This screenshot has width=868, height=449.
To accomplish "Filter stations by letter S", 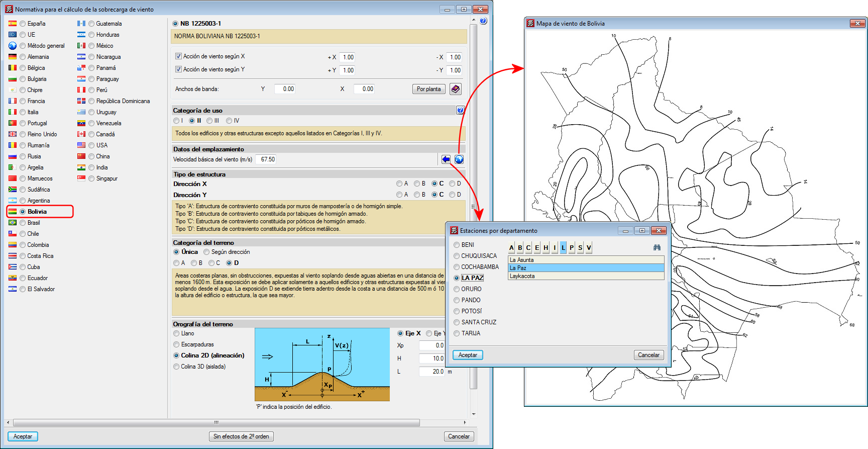I will click(x=580, y=247).
